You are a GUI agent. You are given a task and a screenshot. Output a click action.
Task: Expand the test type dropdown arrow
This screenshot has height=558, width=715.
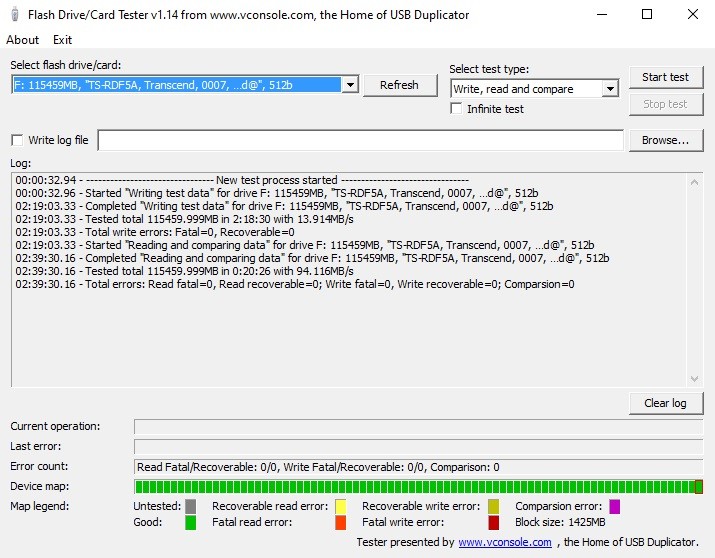point(610,89)
